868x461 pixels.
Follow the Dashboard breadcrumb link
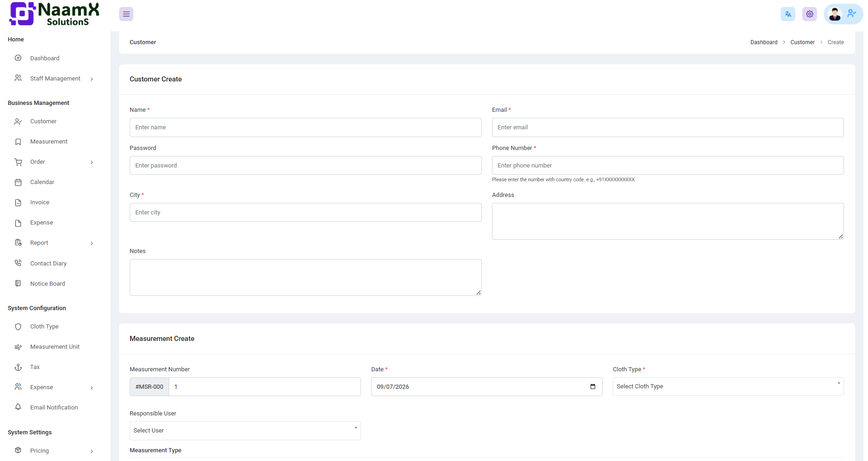coord(764,42)
